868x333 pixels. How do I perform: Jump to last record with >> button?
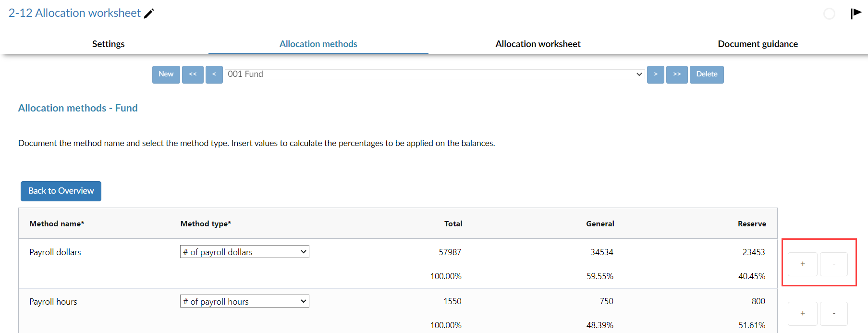(677, 74)
